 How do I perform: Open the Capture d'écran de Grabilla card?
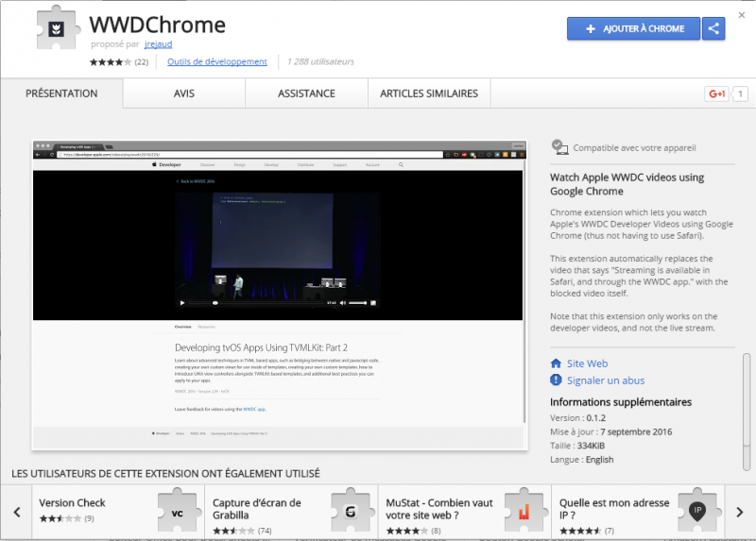pos(292,512)
